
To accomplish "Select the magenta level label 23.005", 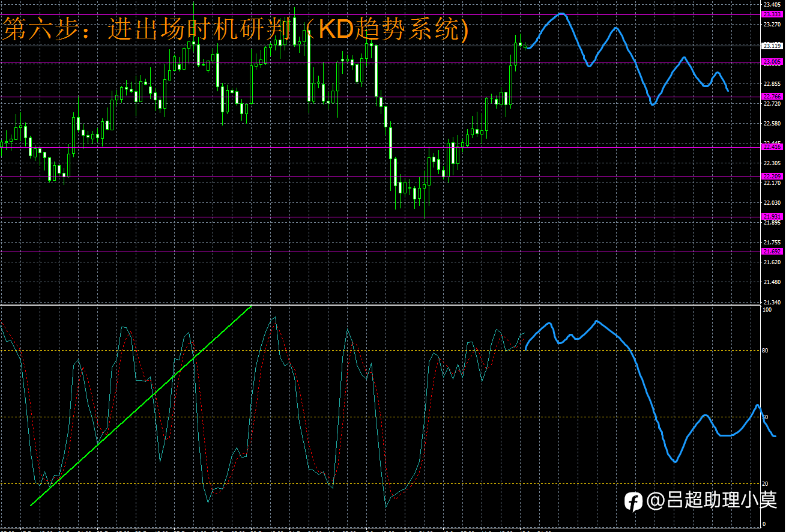I will click(x=772, y=62).
